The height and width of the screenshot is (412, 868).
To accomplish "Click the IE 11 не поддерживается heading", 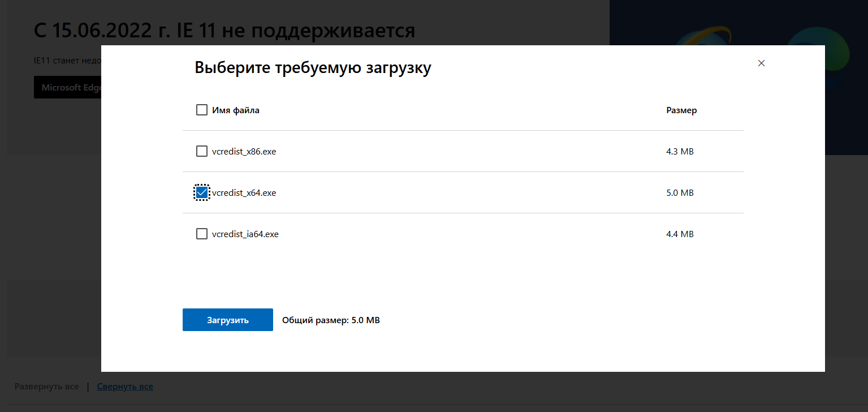I will (x=224, y=30).
